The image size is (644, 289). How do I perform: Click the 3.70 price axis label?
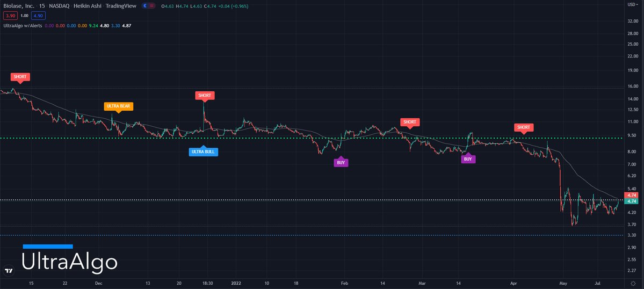[x=632, y=225]
